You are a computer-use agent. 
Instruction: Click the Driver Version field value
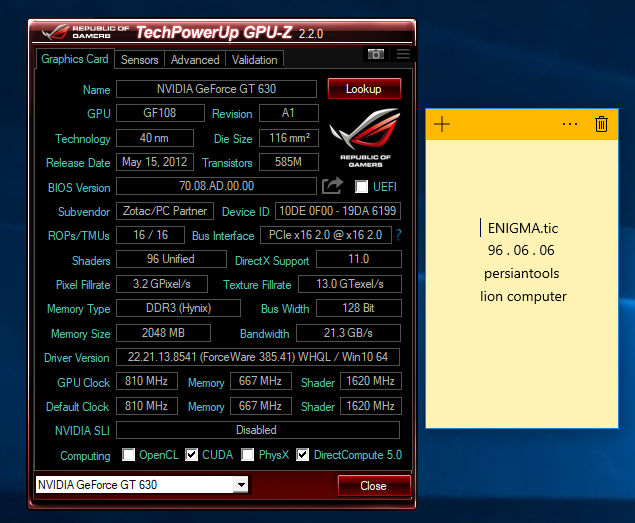tap(258, 357)
